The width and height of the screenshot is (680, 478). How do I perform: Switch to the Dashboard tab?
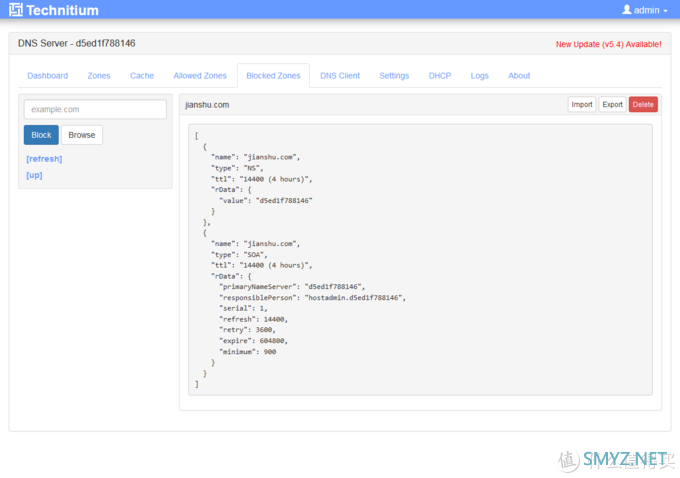(48, 76)
